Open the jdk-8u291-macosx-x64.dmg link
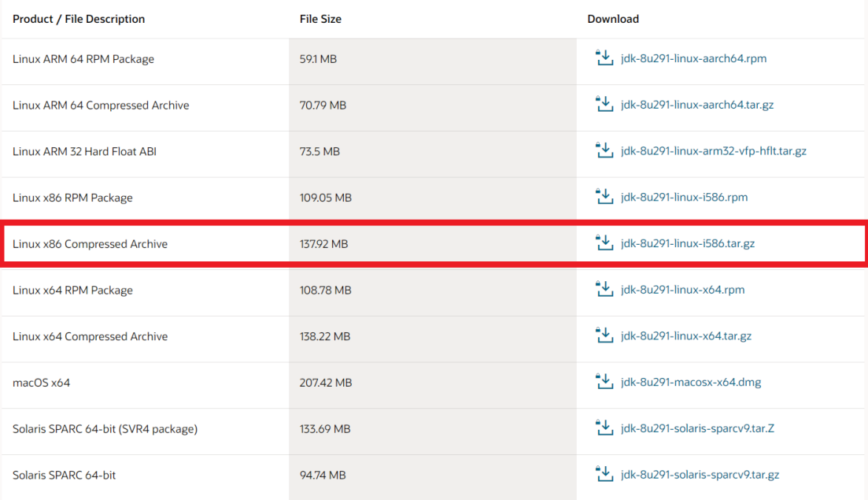Viewport: 868px width, 500px height. 691,382
